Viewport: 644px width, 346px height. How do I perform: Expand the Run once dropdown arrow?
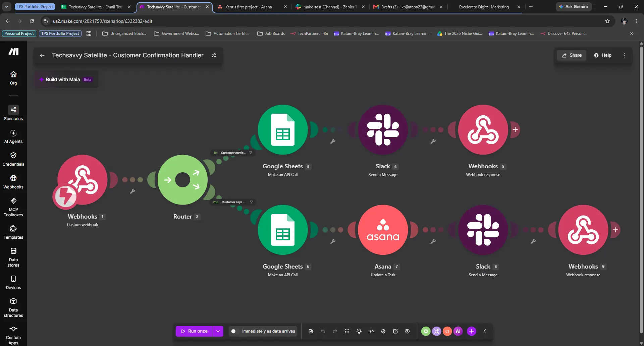[x=218, y=331]
